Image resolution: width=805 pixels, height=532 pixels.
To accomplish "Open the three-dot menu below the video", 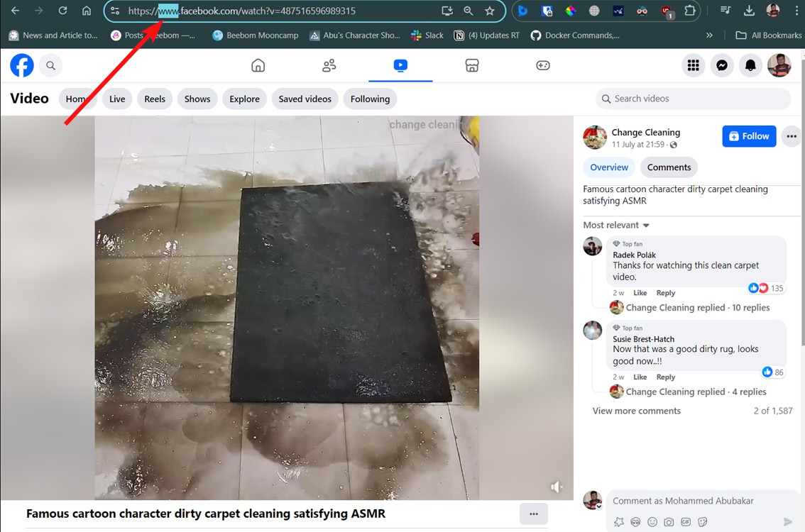I will point(533,514).
